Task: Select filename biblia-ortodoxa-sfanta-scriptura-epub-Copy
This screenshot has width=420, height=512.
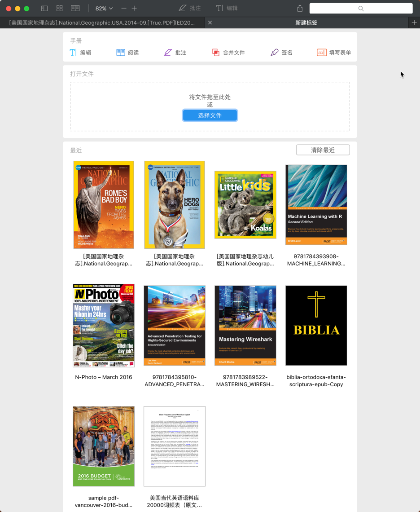Action: [316, 381]
